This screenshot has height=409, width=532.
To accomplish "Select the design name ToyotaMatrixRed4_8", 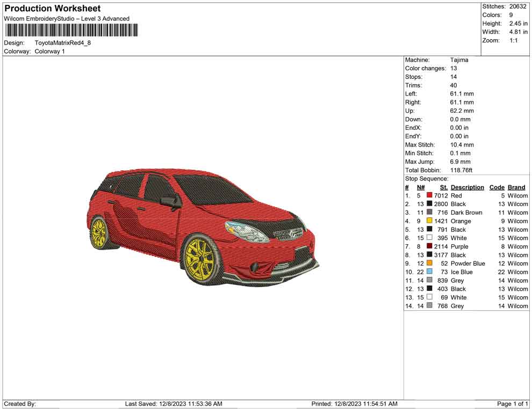I will click(x=63, y=42).
